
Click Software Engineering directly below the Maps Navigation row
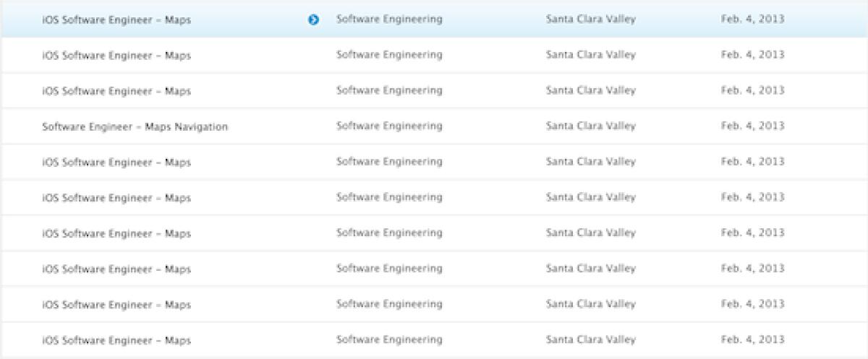[x=389, y=163]
